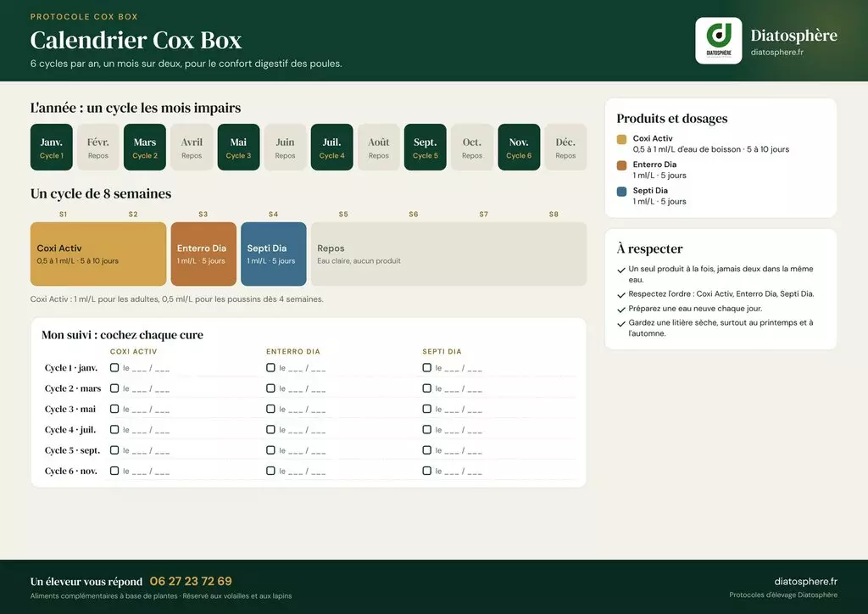Mark Septi Dia box for Cycle 3 mai
This screenshot has width=868, height=614.
click(x=427, y=409)
